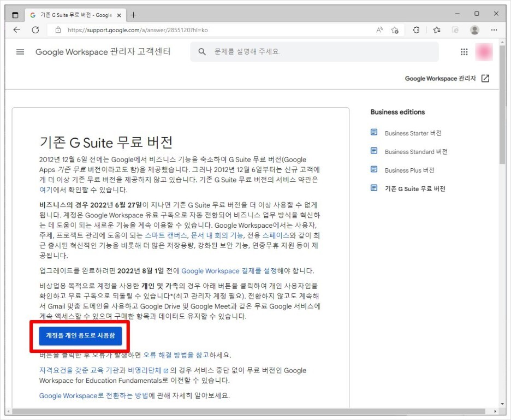Select the 기존 G Suite 무료 버전 browser tab
511x420 pixels.
pos(75,15)
